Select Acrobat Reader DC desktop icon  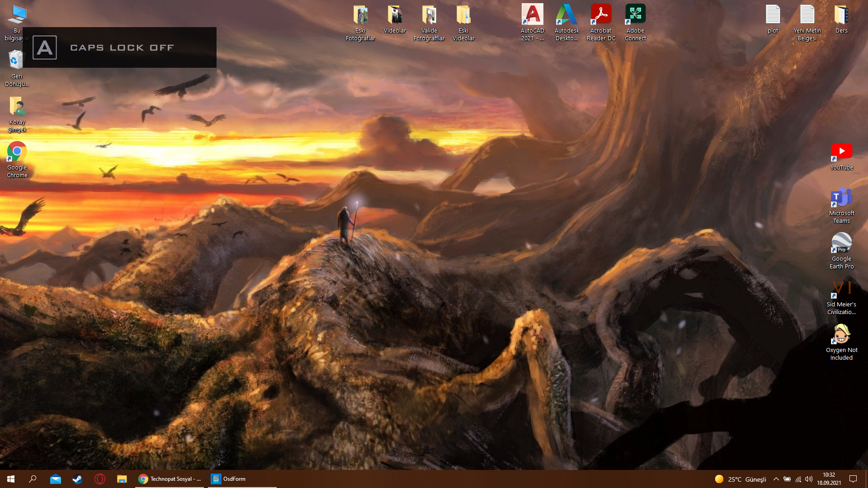click(601, 16)
